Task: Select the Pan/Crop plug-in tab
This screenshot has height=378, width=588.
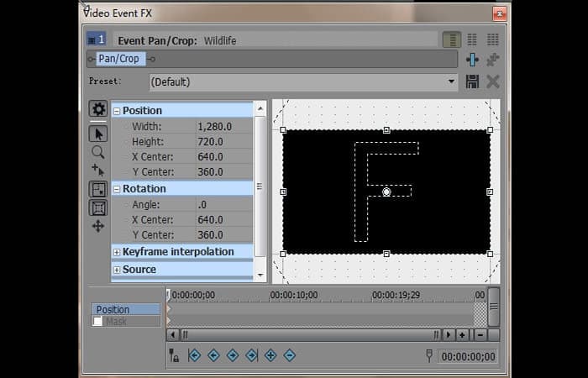Action: pyautogui.click(x=119, y=59)
